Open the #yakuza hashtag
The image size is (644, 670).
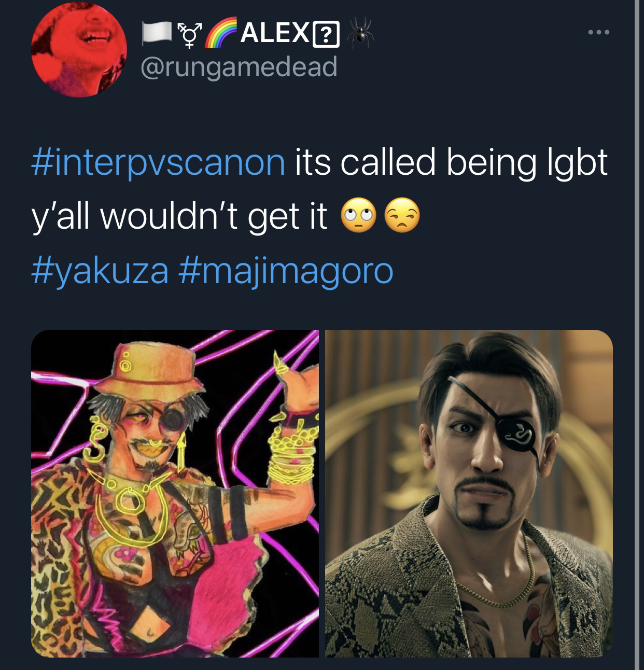(101, 271)
